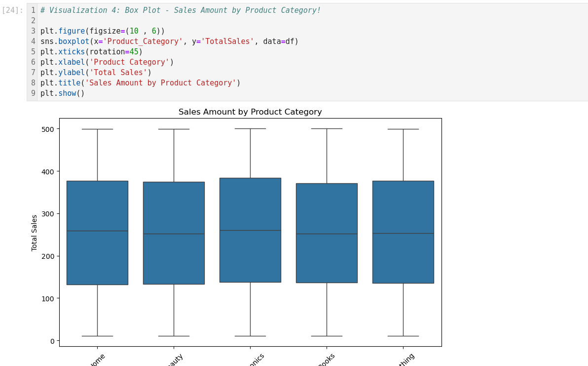588x366 pixels.
Task: Place cursor in the comment on line 1
Action: [180, 10]
